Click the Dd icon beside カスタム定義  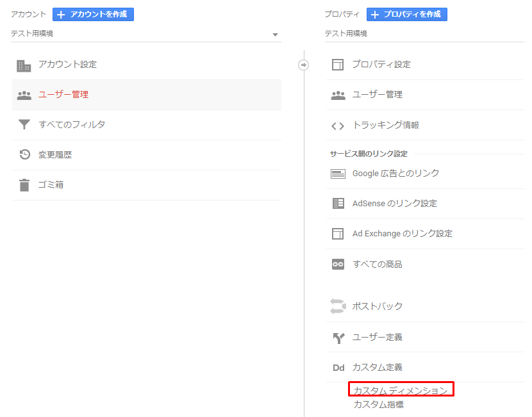[x=338, y=368]
